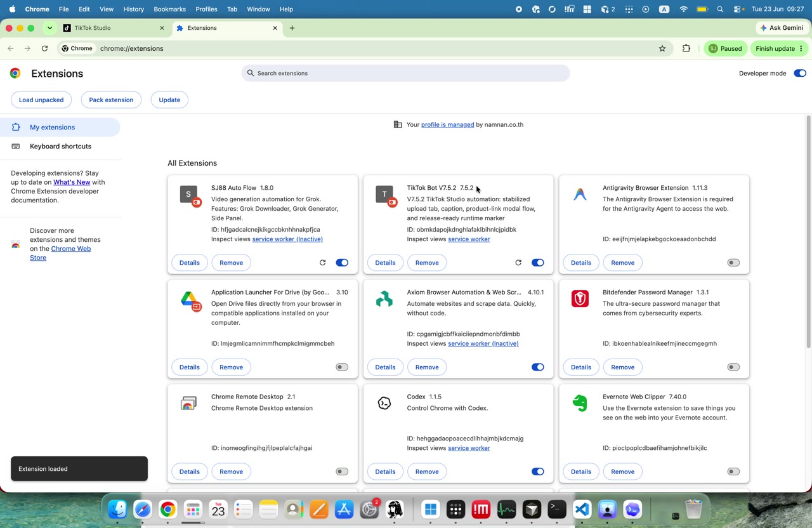Image resolution: width=812 pixels, height=528 pixels.
Task: Click the TikTok Bot extension icon
Action: point(385,195)
